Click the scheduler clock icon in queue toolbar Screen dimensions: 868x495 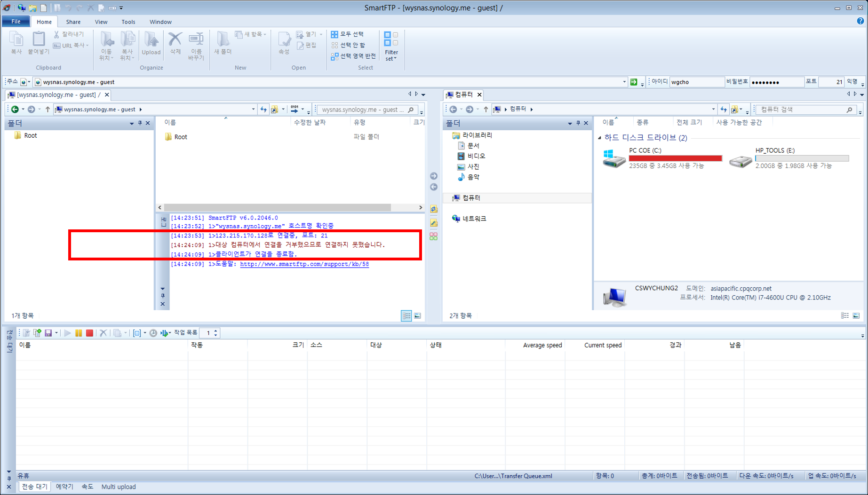(x=153, y=333)
